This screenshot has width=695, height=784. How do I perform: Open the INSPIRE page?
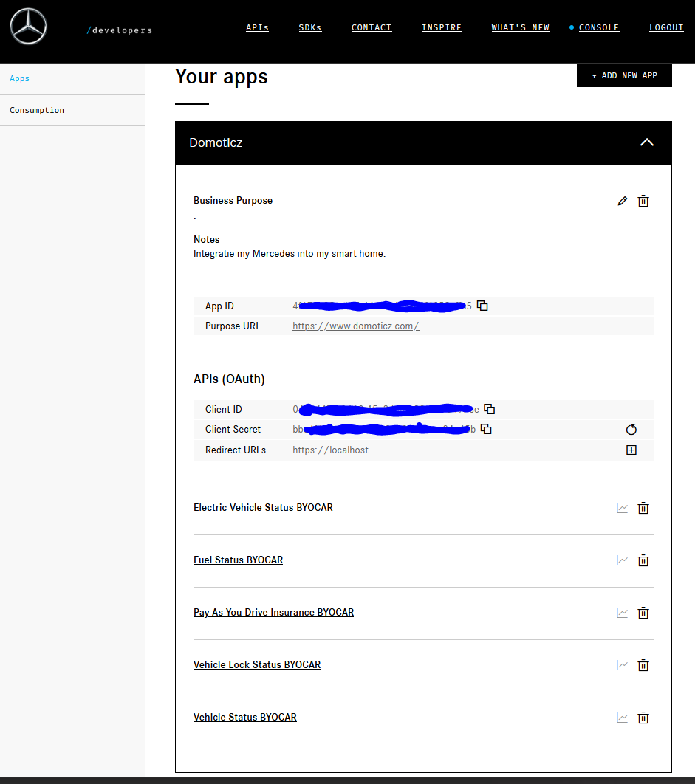[442, 27]
